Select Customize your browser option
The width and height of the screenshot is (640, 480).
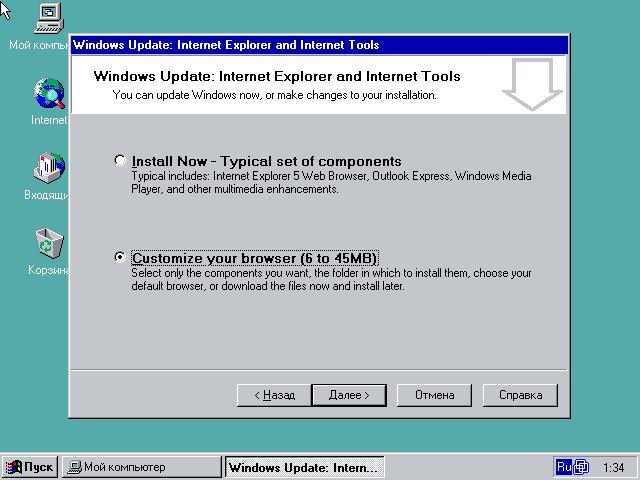(x=121, y=257)
